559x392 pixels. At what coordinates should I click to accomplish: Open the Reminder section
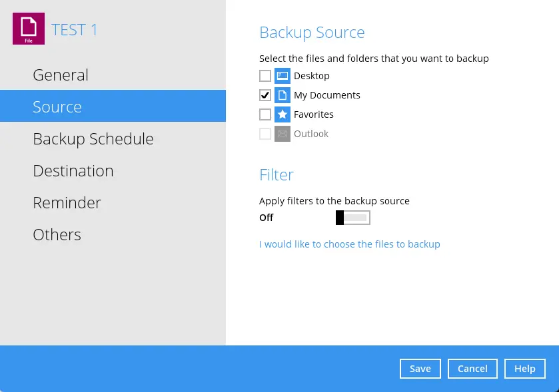click(x=67, y=202)
